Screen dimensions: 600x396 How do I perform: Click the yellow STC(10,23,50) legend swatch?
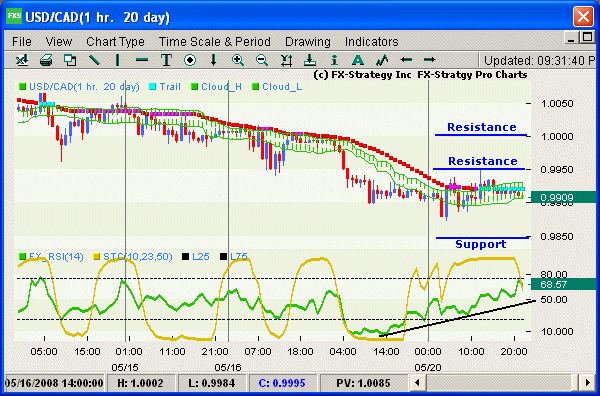pos(97,256)
